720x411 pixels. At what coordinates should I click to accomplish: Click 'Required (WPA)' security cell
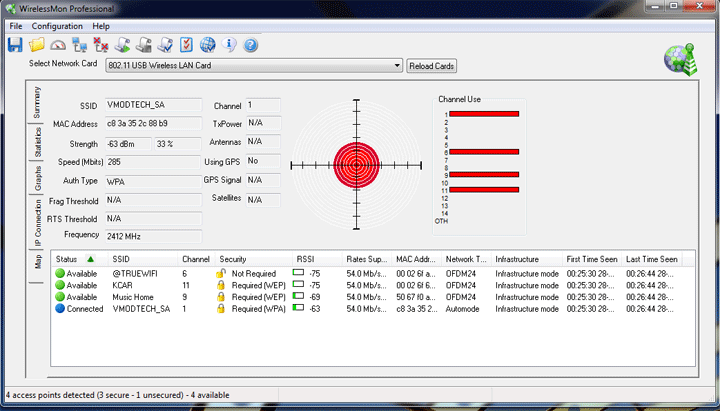click(258, 309)
